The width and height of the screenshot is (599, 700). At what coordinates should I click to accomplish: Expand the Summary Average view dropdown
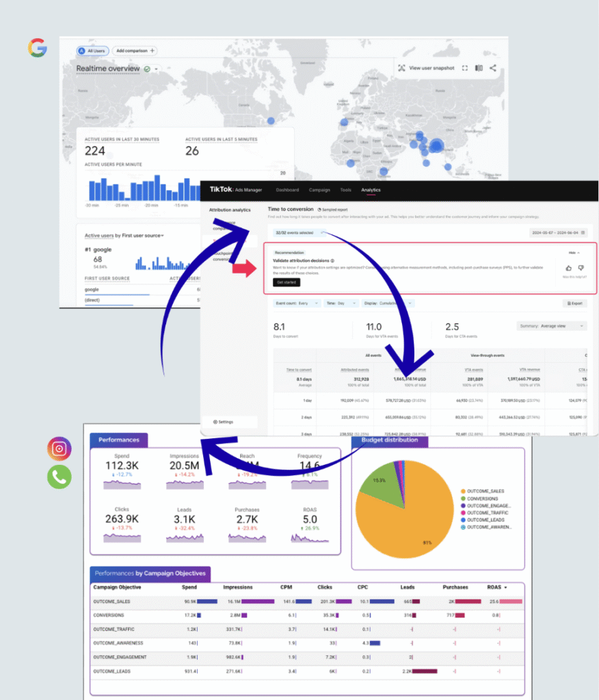click(x=552, y=326)
